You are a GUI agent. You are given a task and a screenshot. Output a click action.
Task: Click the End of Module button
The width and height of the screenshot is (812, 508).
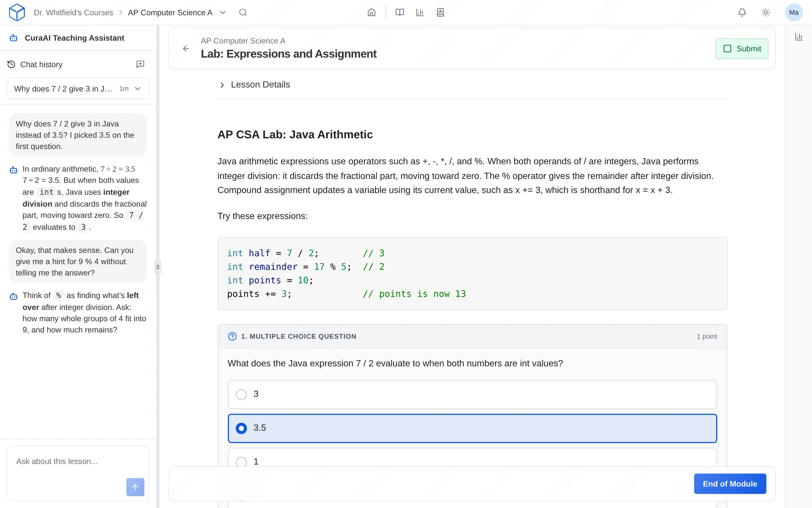(730, 484)
